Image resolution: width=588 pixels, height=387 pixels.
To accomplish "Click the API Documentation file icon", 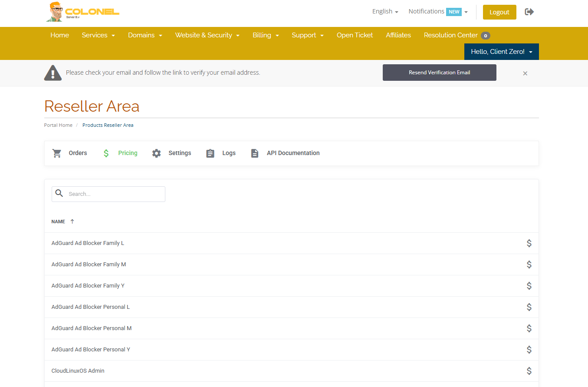I will click(x=255, y=153).
